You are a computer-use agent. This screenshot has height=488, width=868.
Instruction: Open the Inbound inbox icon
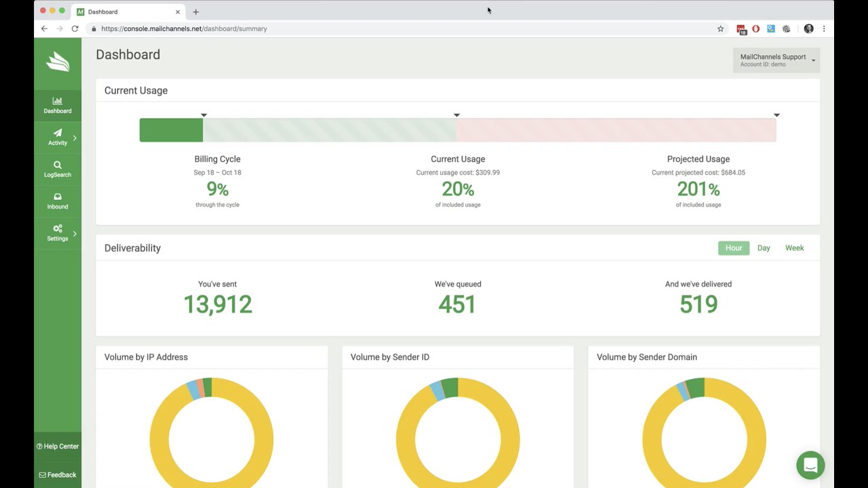click(x=58, y=197)
